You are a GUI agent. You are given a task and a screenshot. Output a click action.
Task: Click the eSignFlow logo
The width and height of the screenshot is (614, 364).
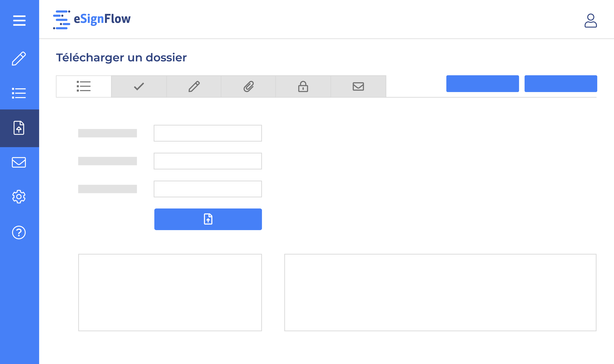pos(92,19)
